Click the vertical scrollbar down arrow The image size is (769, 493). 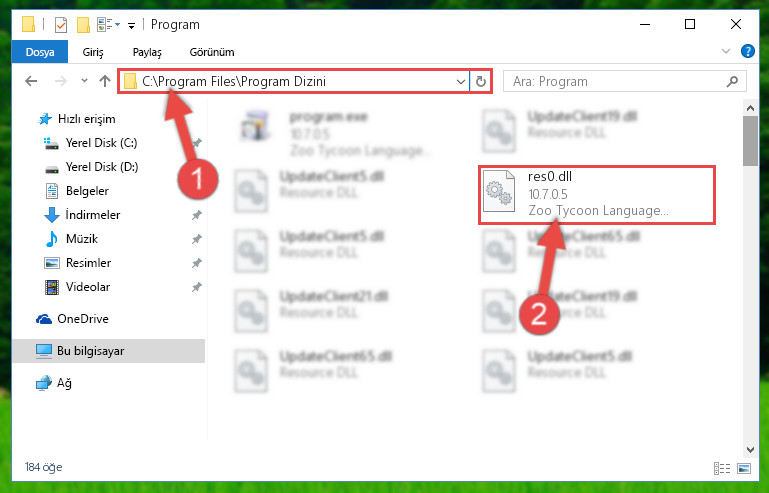(x=750, y=449)
